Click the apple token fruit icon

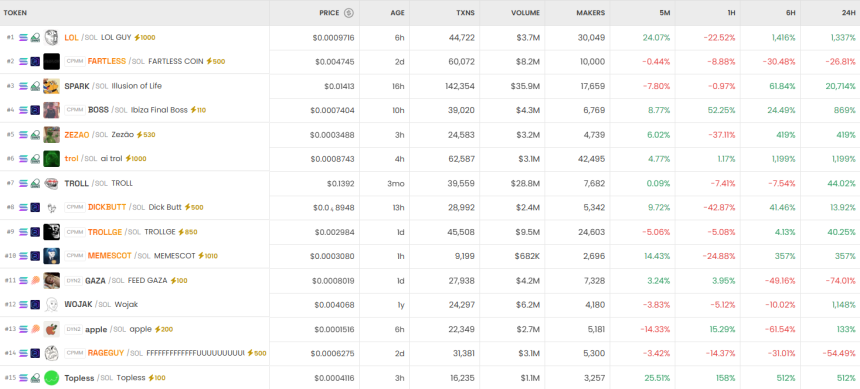pos(52,329)
